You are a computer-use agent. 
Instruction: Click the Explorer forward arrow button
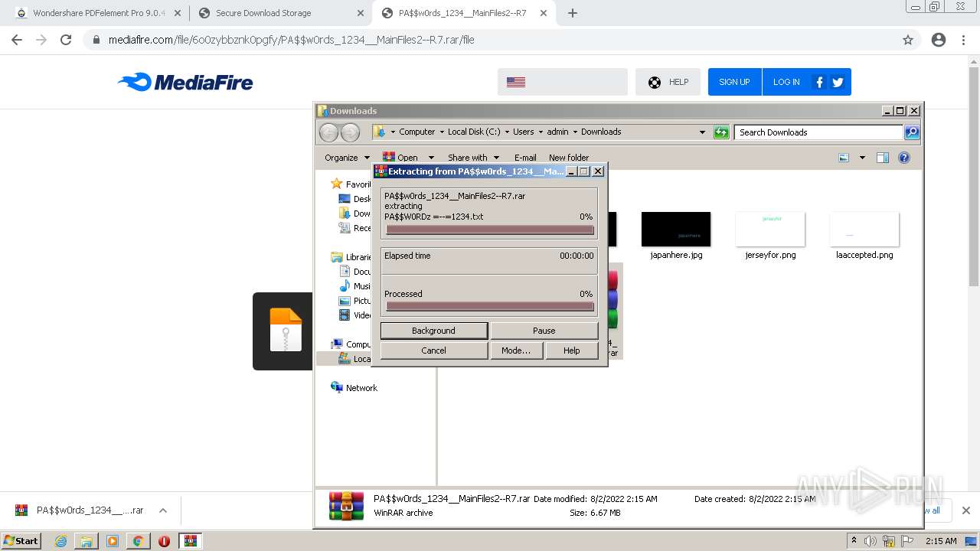[x=350, y=132]
